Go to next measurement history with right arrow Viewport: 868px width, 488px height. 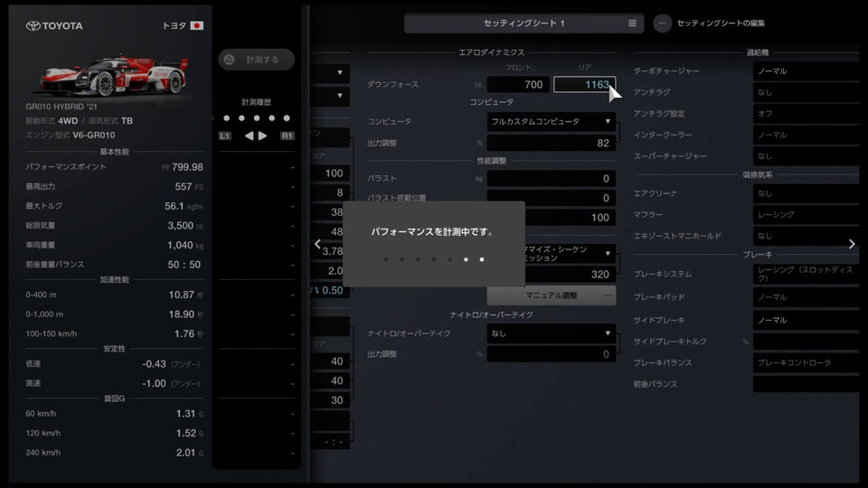262,136
